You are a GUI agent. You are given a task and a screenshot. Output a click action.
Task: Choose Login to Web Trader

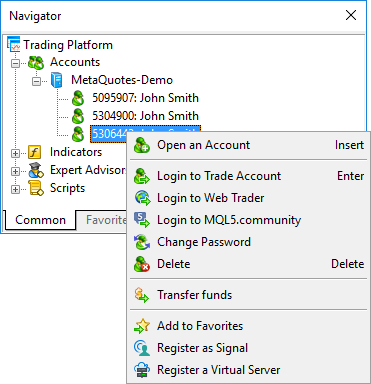pyautogui.click(x=249, y=198)
